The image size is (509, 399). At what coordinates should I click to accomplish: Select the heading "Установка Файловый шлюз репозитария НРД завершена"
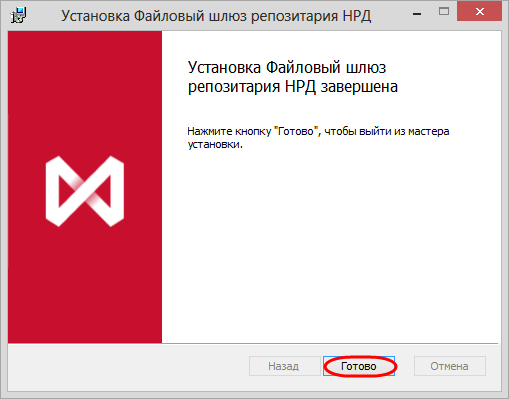click(293, 77)
